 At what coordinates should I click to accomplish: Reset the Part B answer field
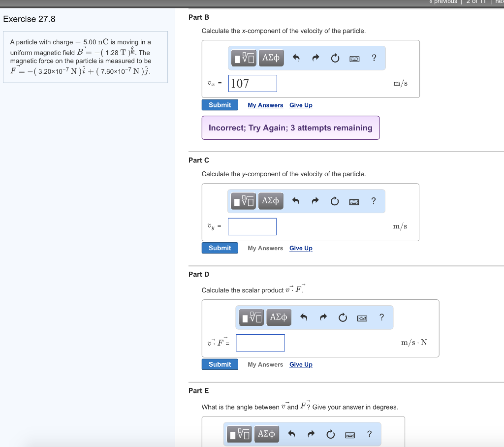pyautogui.click(x=335, y=59)
